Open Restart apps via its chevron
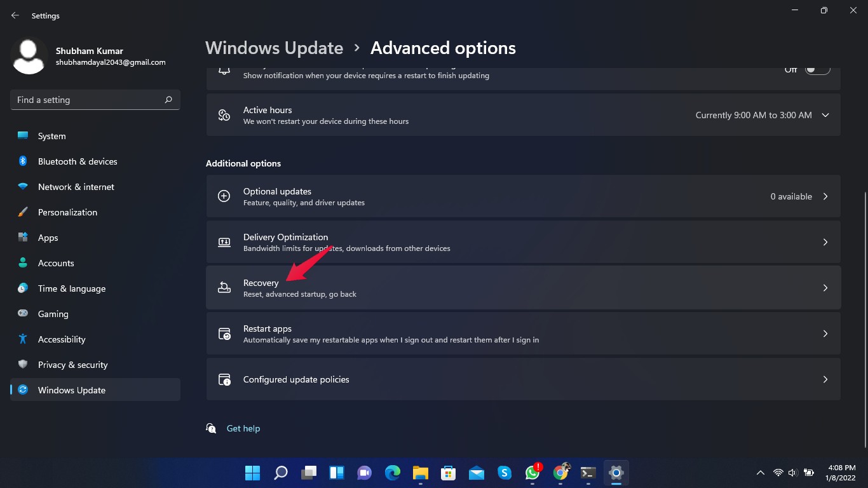This screenshot has width=868, height=488. pyautogui.click(x=825, y=334)
